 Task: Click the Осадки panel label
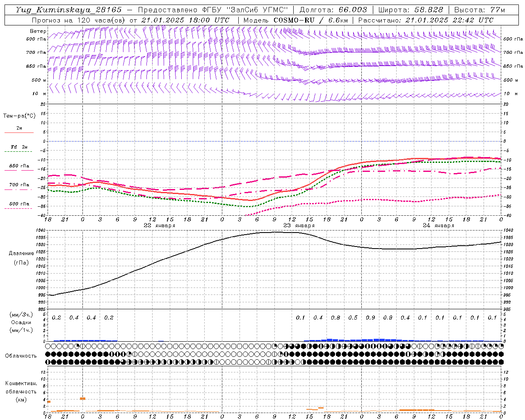(x=21, y=322)
